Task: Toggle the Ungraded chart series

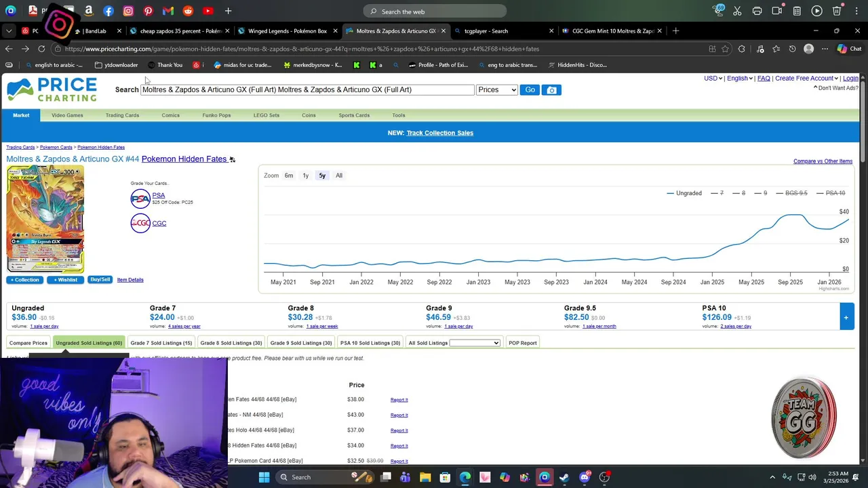Action: click(x=684, y=193)
